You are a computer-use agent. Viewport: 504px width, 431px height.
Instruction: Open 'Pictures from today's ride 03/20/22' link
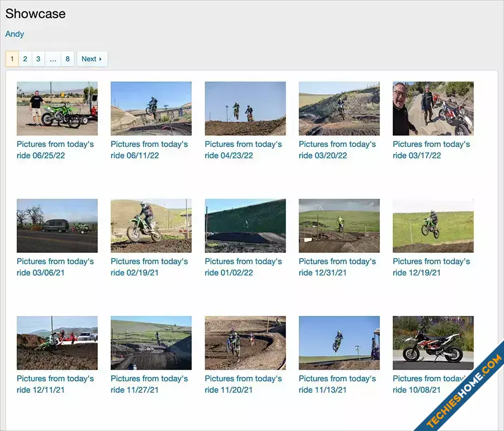coord(337,150)
